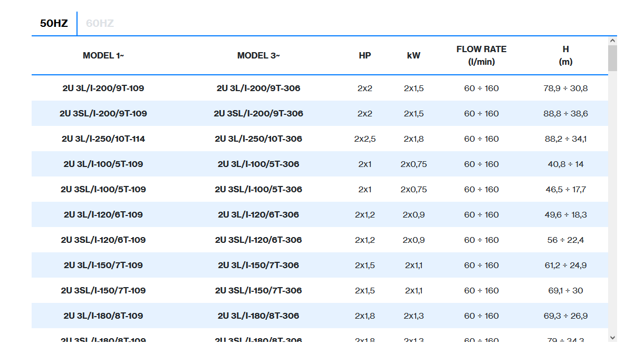Screen dimensions: 644x354
Task: Click model 2U 3L/I-250/10T-114
Action: click(103, 139)
